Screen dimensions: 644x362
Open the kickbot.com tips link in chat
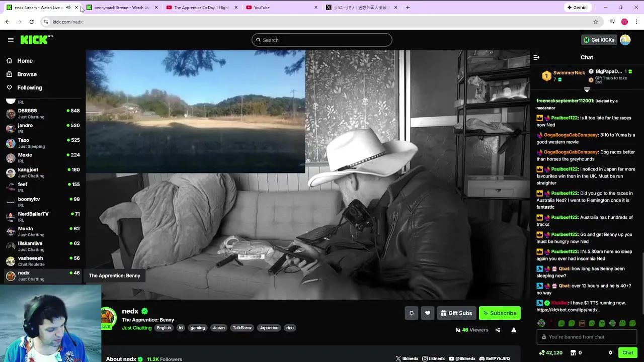(x=567, y=310)
